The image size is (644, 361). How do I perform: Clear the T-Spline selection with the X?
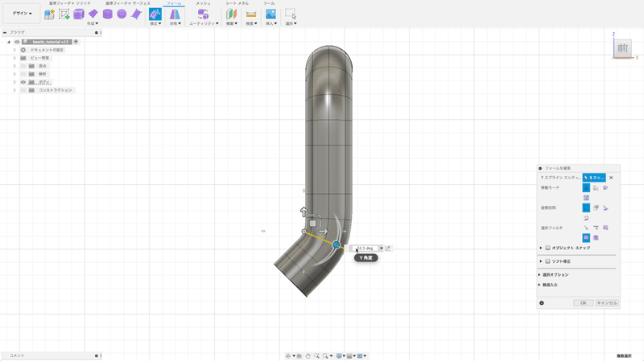[611, 178]
